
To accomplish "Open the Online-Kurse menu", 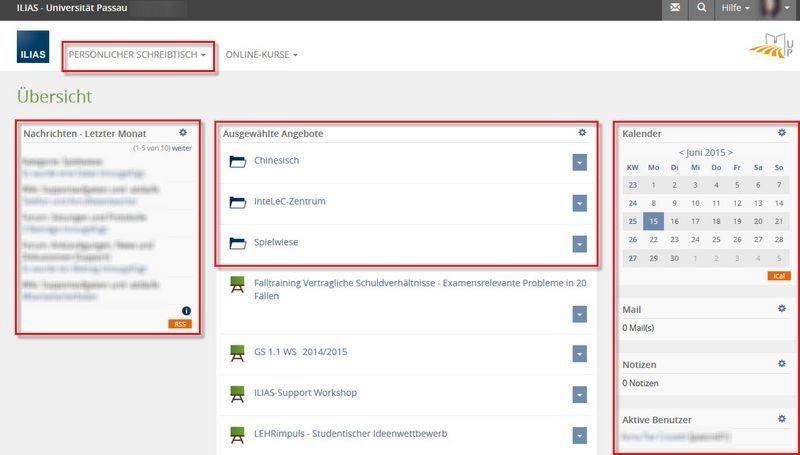I will (x=261, y=54).
